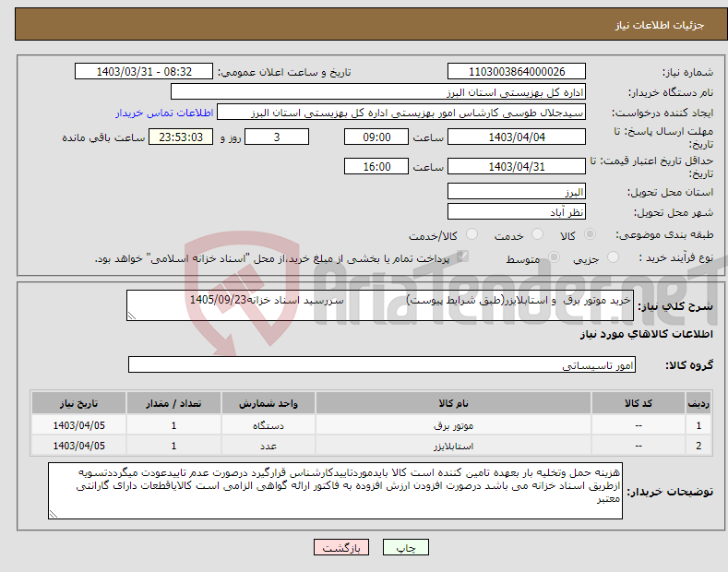Click the response deadline date 1403/04/04
728x572 pixels.
(517, 137)
